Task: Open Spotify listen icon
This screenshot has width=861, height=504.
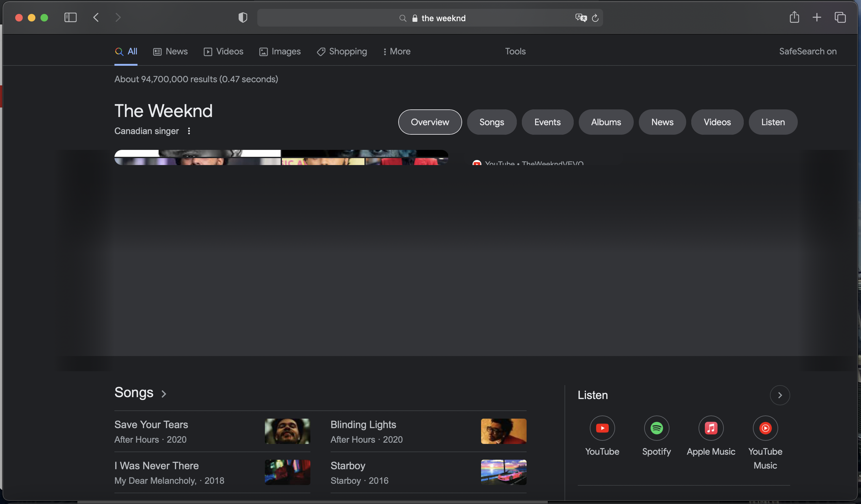Action: click(656, 428)
